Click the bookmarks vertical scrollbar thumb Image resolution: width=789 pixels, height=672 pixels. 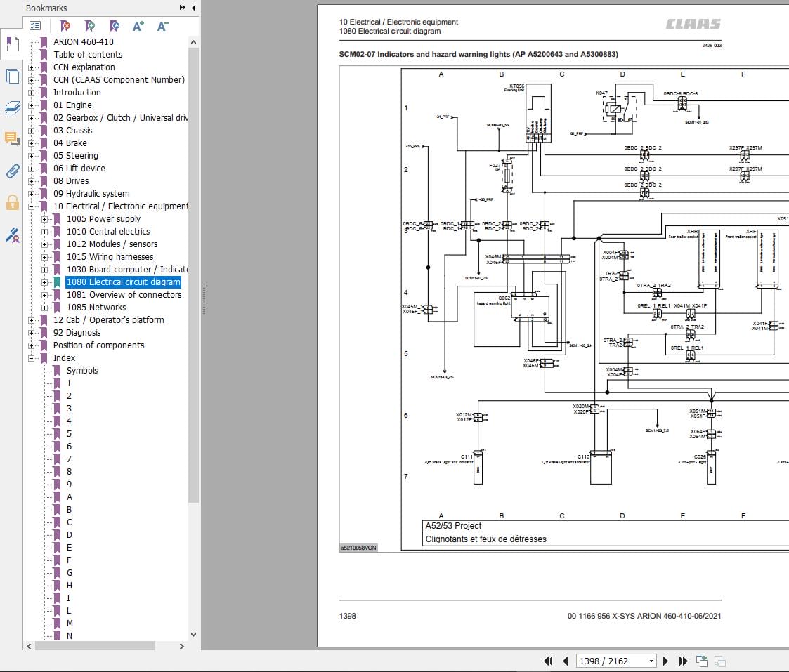tap(194, 275)
